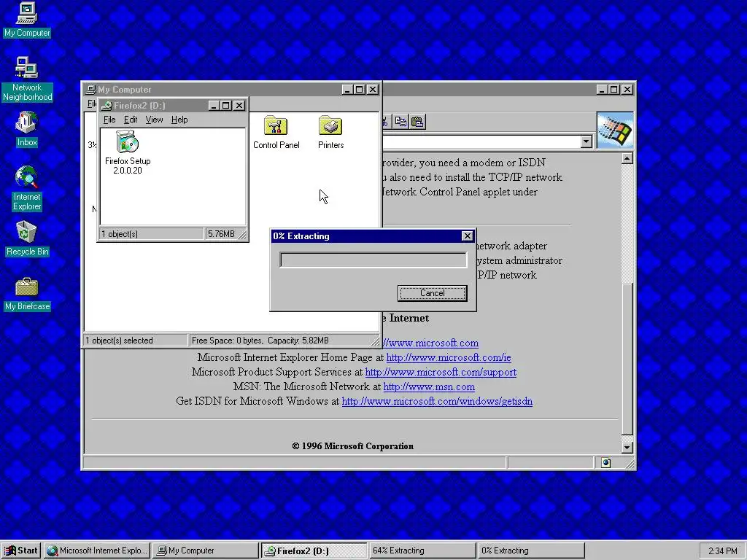The height and width of the screenshot is (560, 747).
Task: Switch to 64% Extracting taskbar button
Action: [422, 551]
